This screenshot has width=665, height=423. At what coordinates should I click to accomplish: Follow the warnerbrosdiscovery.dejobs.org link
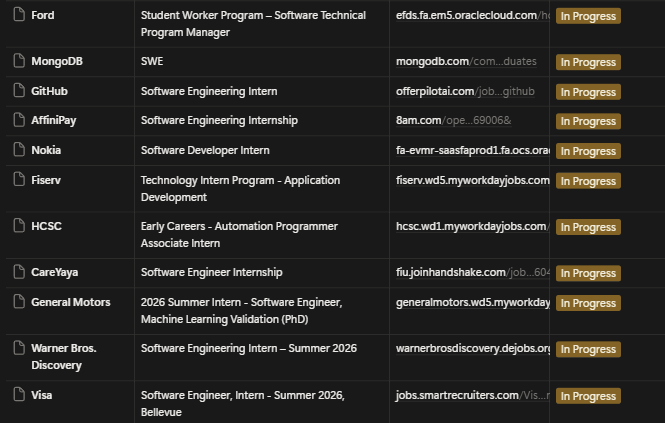tap(472, 348)
